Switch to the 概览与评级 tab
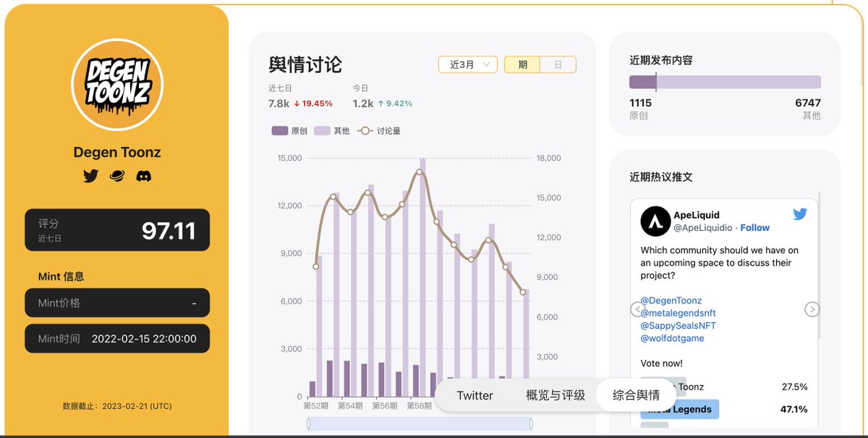 (x=555, y=395)
